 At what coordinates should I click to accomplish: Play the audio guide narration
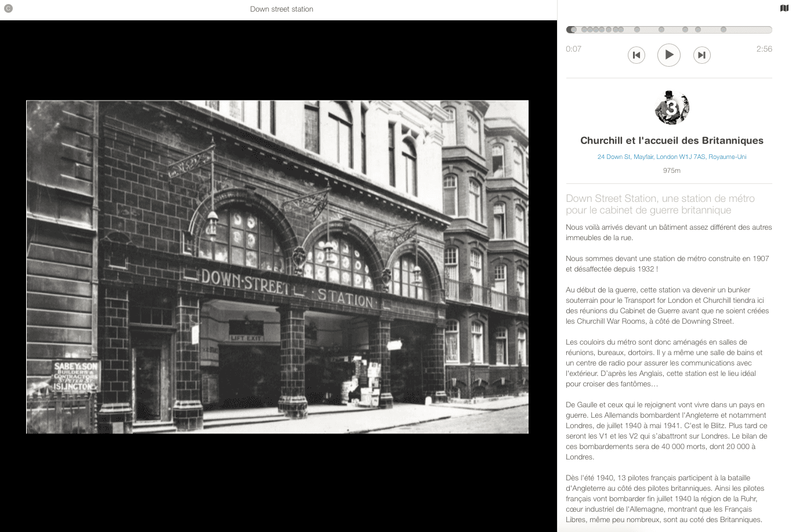click(668, 55)
